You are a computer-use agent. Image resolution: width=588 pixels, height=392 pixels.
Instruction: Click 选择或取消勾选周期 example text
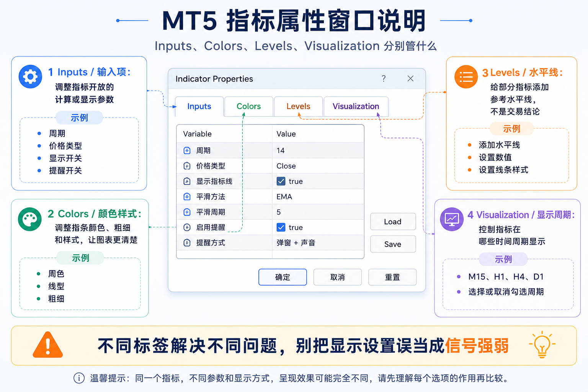pyautogui.click(x=506, y=292)
